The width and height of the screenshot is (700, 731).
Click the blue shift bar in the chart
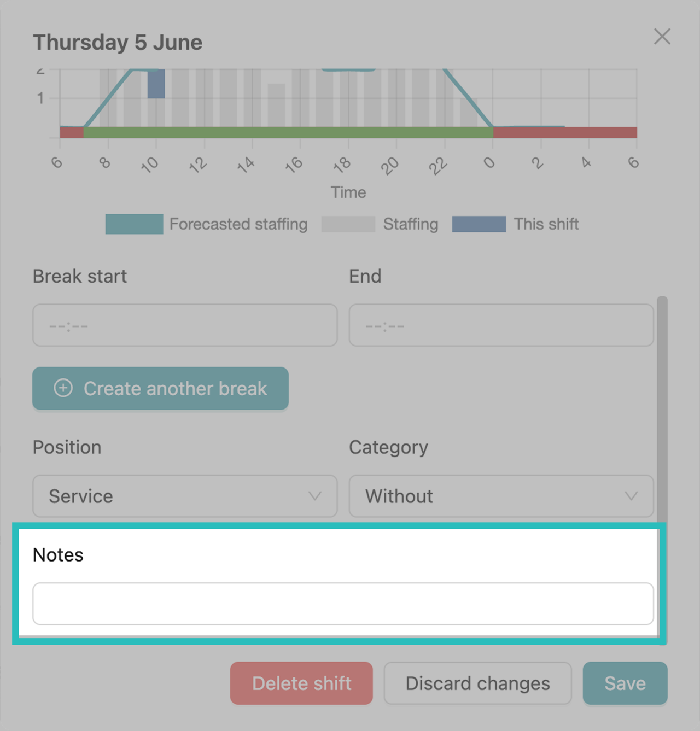tap(156, 85)
